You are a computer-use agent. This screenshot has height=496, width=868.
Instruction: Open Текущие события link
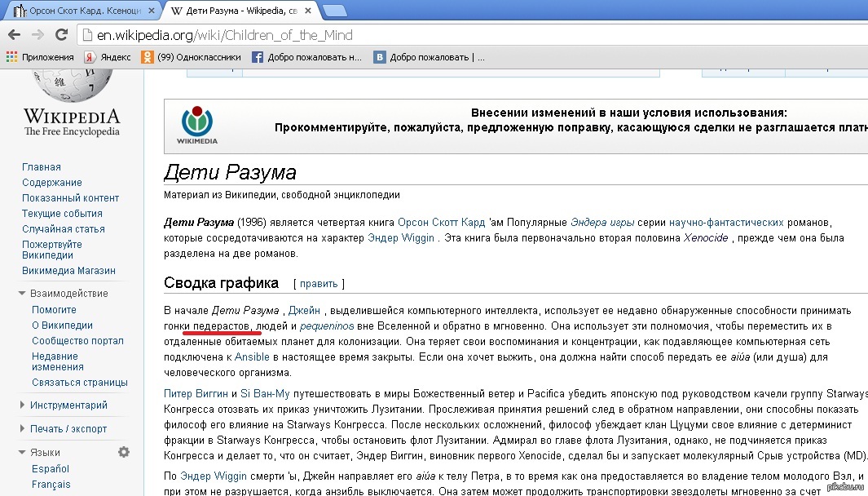click(x=62, y=214)
